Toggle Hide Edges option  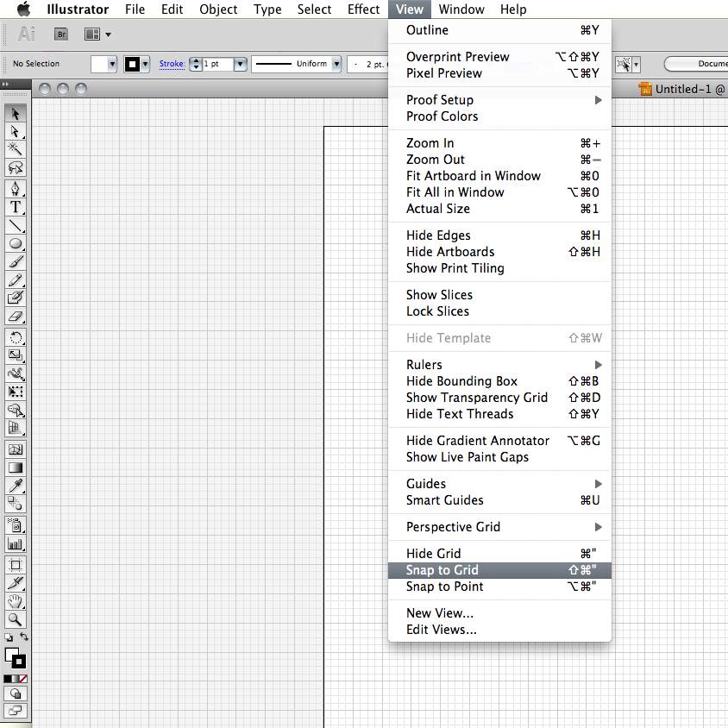pos(499,235)
